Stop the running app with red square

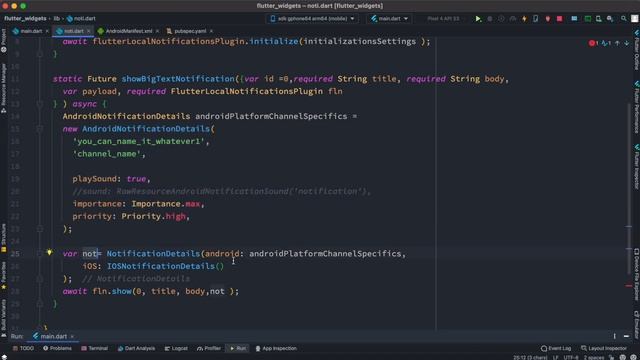click(560, 19)
